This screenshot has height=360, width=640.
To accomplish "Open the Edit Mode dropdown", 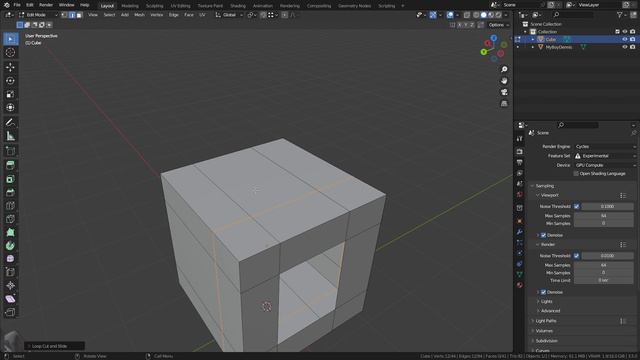I will (x=38, y=15).
